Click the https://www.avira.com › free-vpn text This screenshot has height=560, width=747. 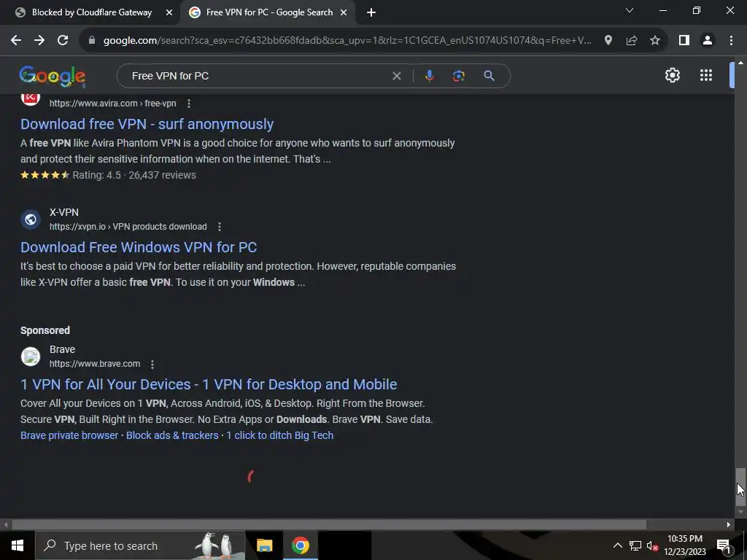[x=113, y=104]
